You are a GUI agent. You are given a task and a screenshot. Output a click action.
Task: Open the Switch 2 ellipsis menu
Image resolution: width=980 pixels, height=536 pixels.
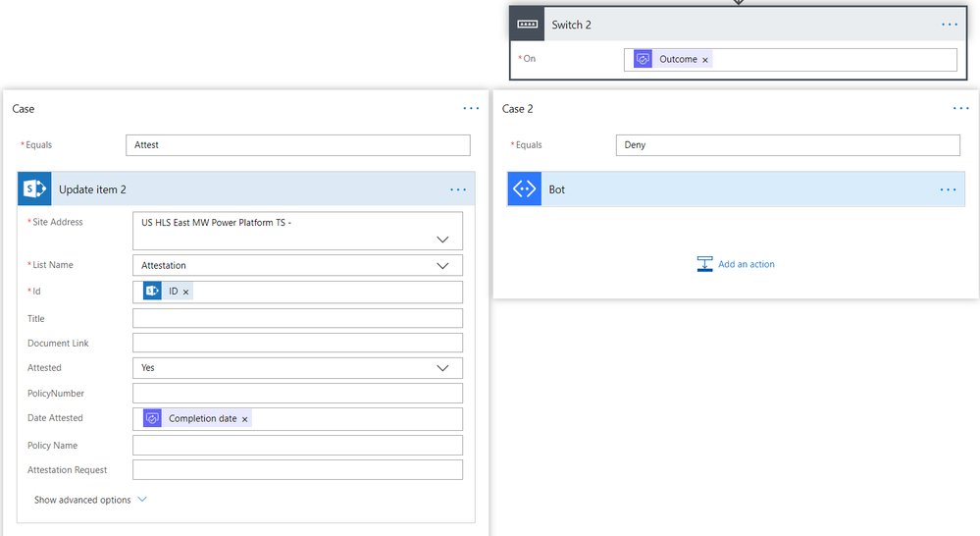click(949, 25)
